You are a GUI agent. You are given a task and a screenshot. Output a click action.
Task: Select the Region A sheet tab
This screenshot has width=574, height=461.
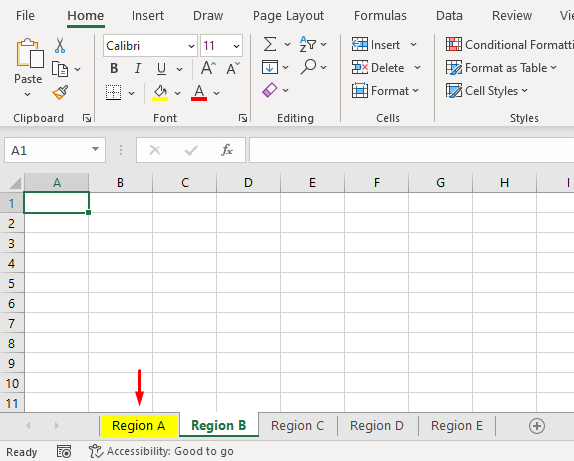[139, 426]
